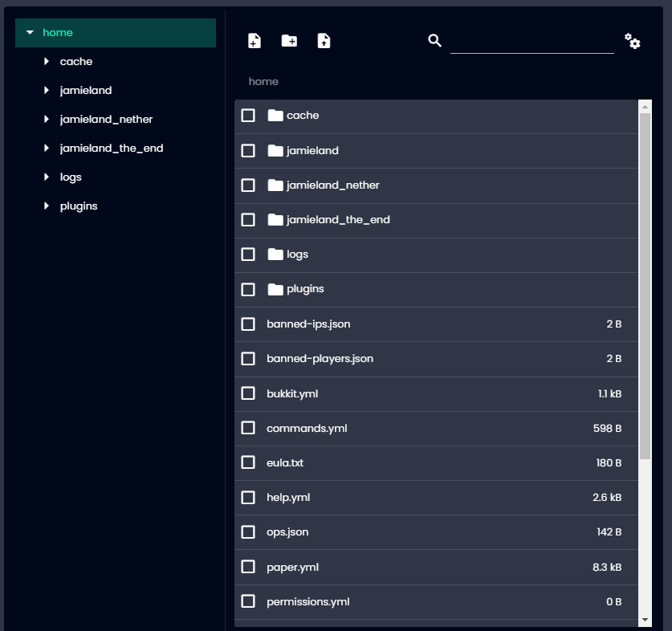Tick the checkbox for jamieland folder

(x=248, y=150)
